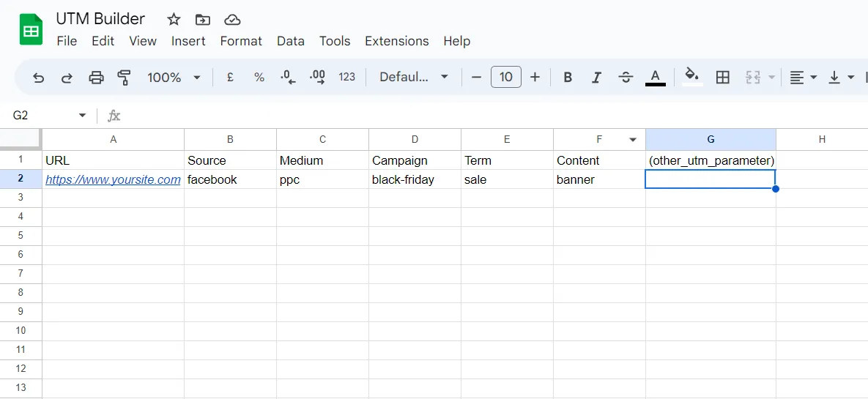Click the move to folder icon
This screenshot has width=868, height=399.
click(203, 20)
